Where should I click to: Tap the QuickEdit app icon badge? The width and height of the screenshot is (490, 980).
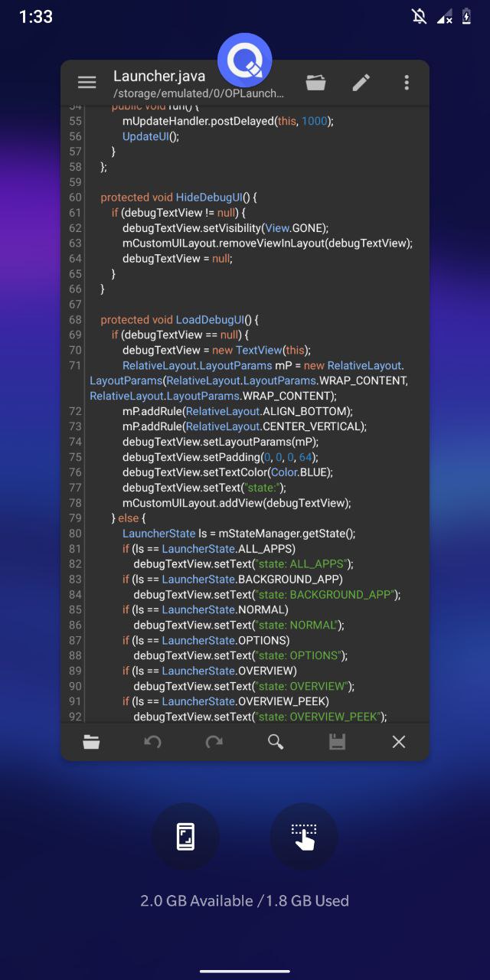[245, 60]
